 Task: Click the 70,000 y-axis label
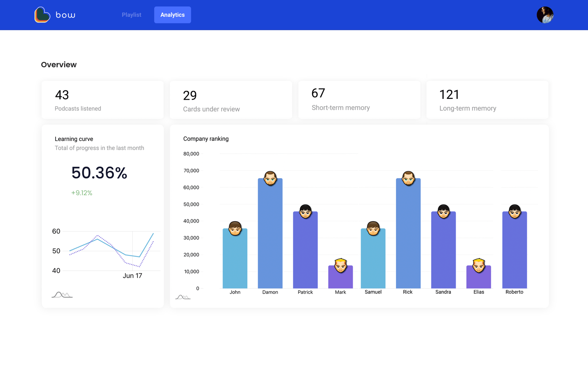click(x=191, y=171)
